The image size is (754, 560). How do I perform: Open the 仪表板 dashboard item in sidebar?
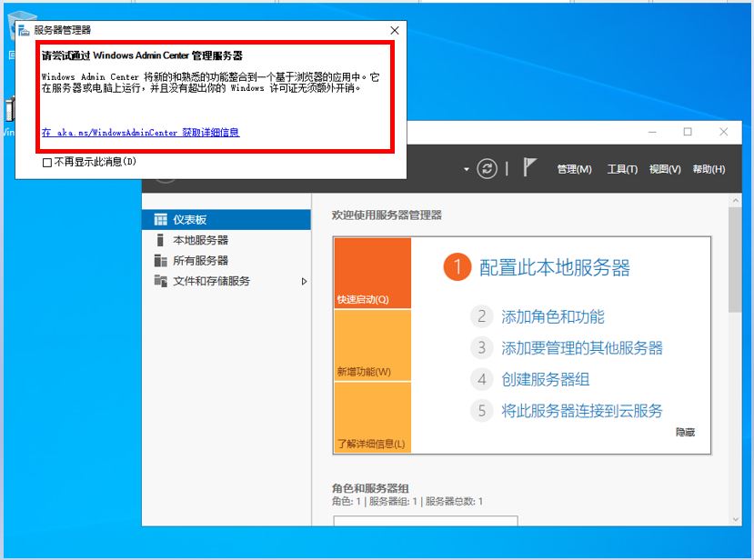(x=188, y=218)
